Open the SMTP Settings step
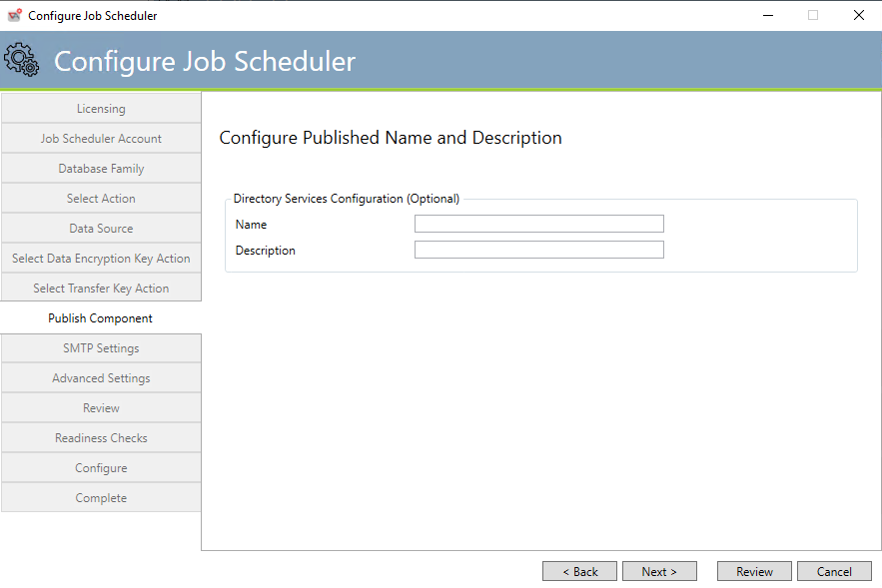This screenshot has width=882, height=588. coord(101,347)
